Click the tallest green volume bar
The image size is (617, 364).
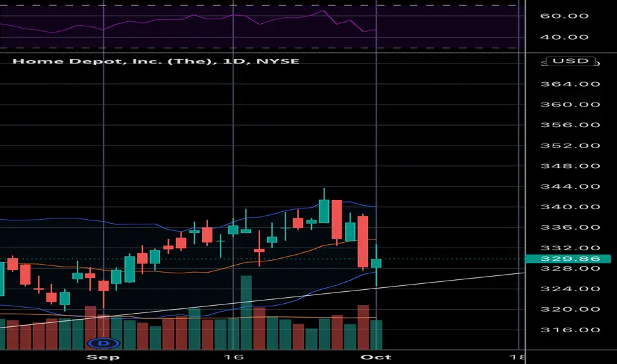click(246, 312)
